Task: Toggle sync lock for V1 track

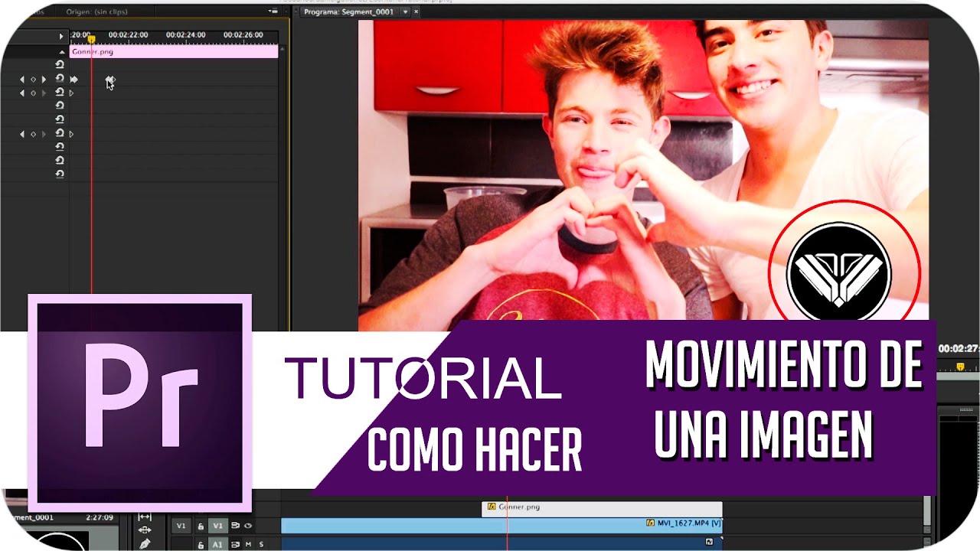Action: click(235, 526)
